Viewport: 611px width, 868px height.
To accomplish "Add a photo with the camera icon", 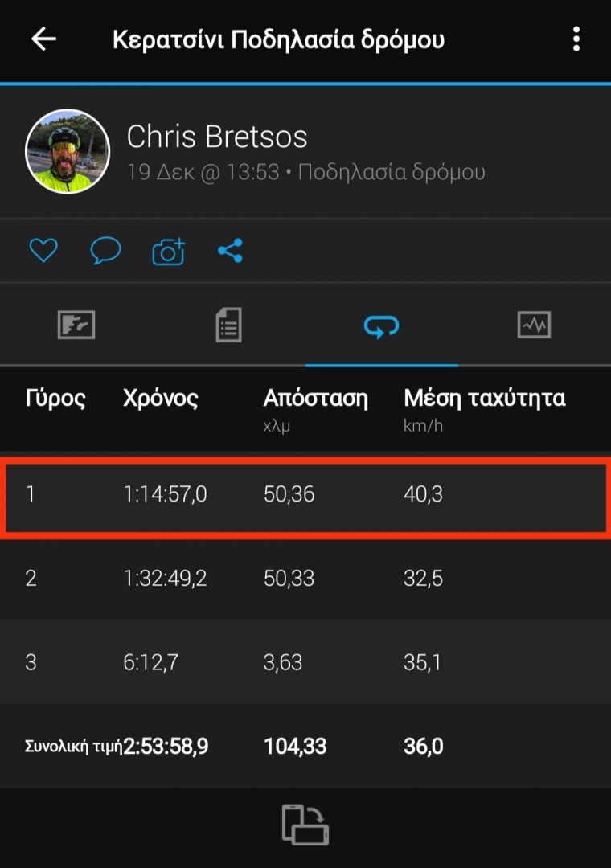I will [x=168, y=252].
